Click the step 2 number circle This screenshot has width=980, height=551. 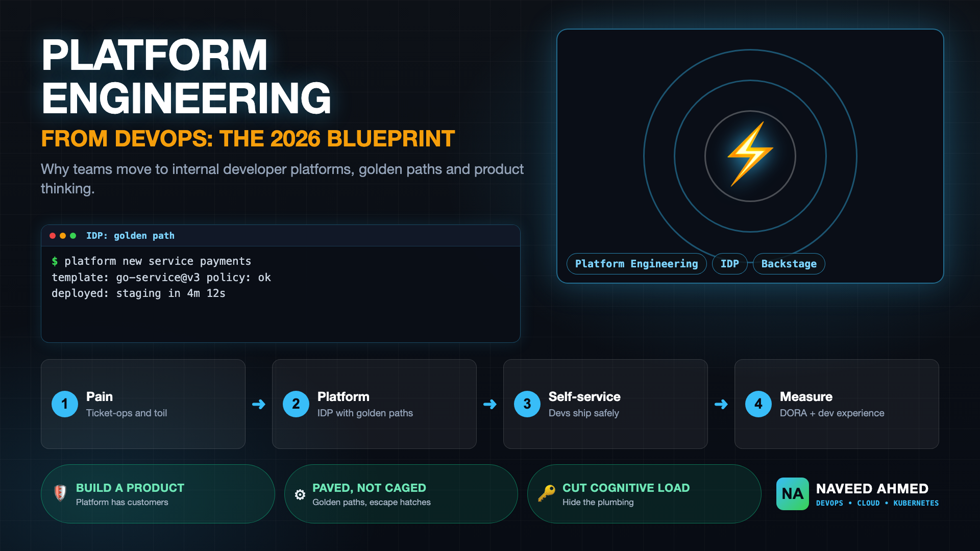pos(296,404)
